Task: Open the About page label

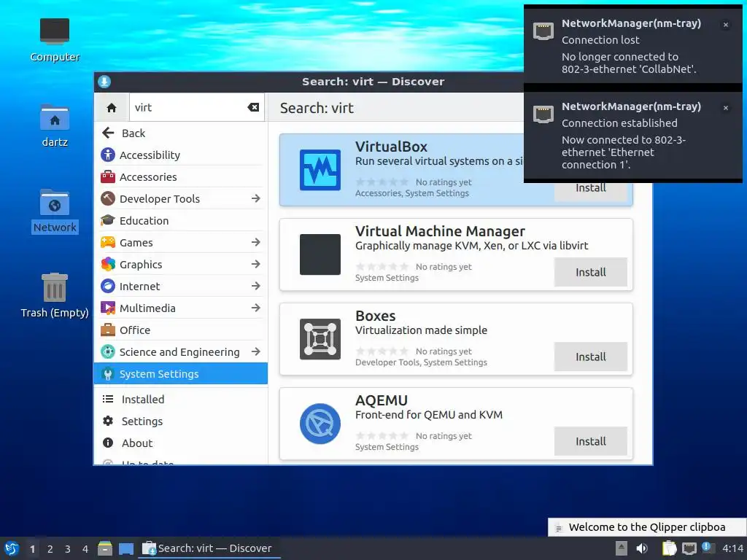Action: tap(136, 443)
